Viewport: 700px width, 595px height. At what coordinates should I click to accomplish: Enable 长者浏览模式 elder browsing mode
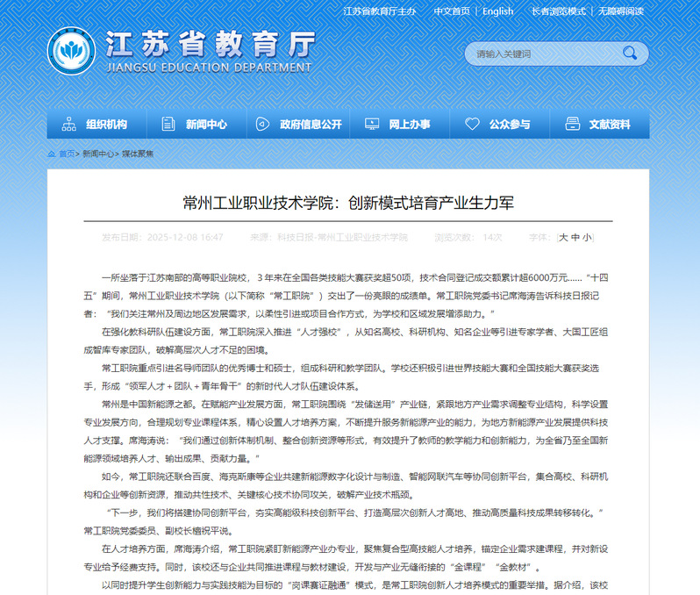[x=558, y=11]
